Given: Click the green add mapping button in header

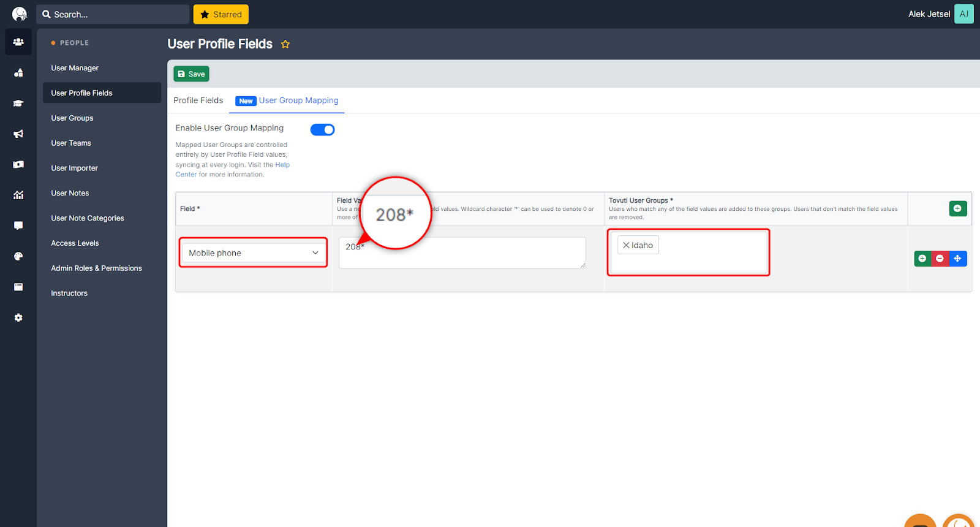Looking at the screenshot, I should pos(958,208).
